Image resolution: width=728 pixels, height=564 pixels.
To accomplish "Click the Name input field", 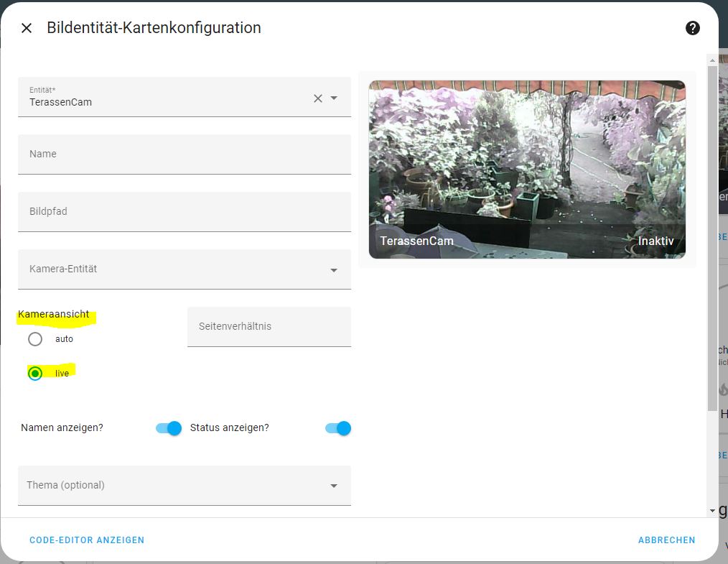I will tap(184, 154).
